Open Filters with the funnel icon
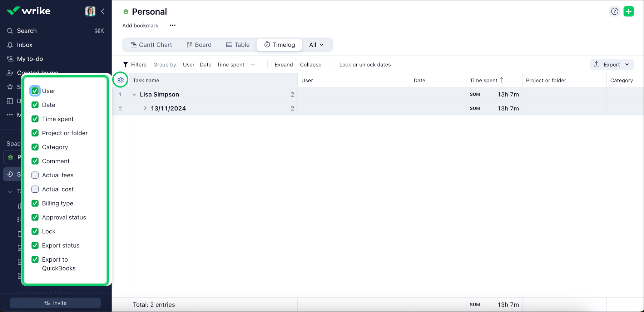This screenshot has width=644, height=312. click(125, 65)
